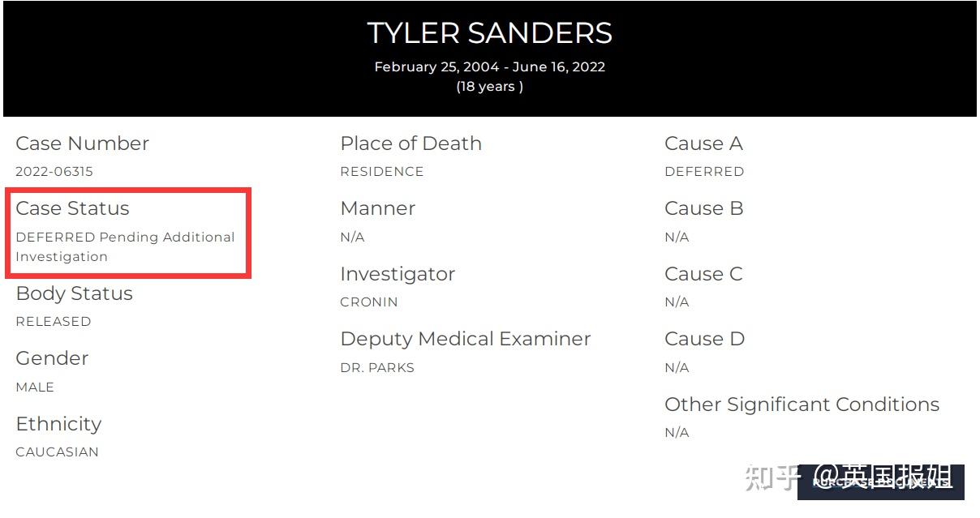Screen dimensions: 980x518
Task: Click the investigator name CRONIN
Action: click(368, 302)
